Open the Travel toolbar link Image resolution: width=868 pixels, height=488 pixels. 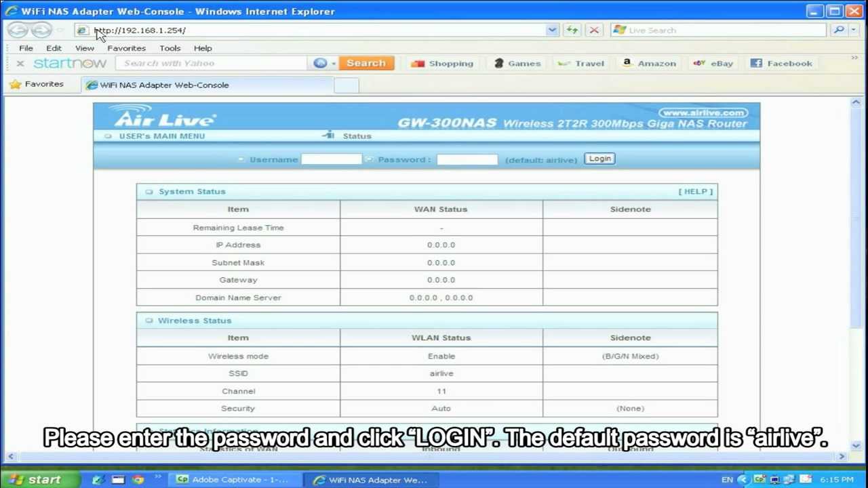point(580,63)
